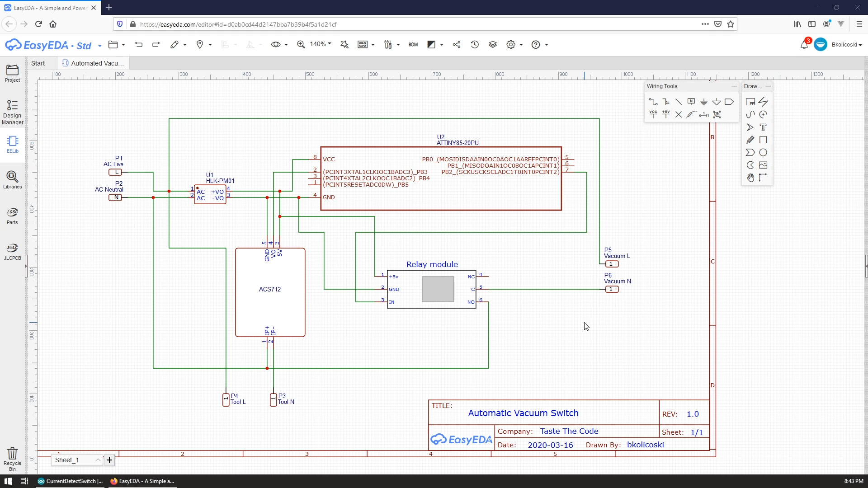Select the Rectangle drawing tool
Screen dimensions: 868x488
[764, 140]
